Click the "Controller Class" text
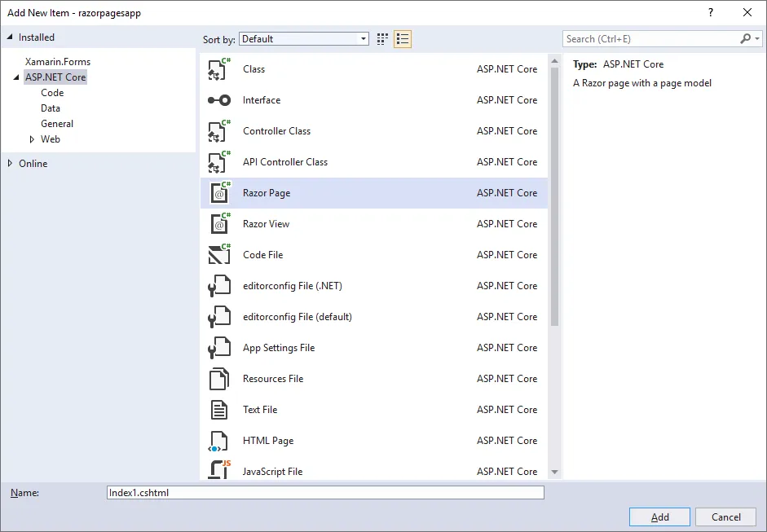The height and width of the screenshot is (532, 767). [x=277, y=131]
